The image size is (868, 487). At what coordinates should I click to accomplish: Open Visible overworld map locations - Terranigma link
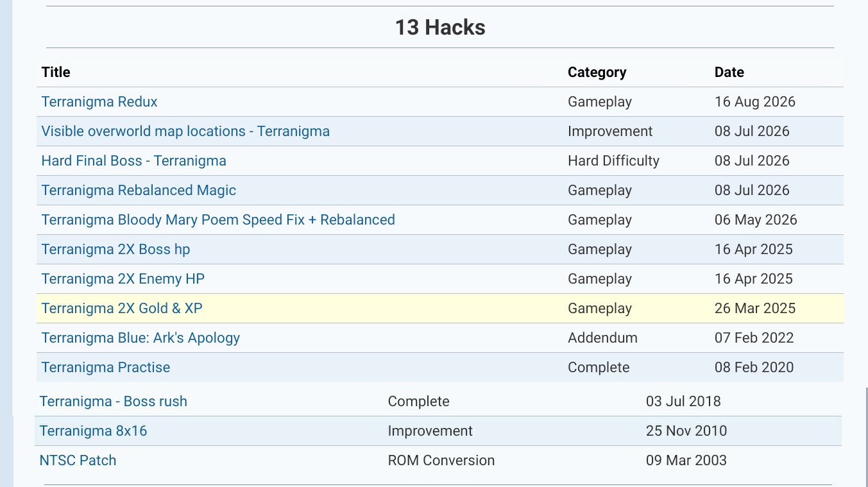click(185, 131)
